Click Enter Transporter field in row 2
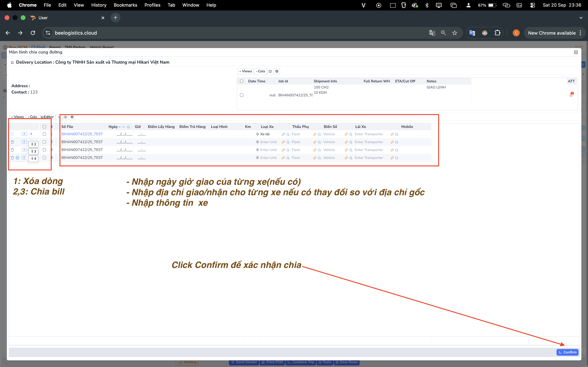This screenshot has height=367, width=588. (x=369, y=142)
